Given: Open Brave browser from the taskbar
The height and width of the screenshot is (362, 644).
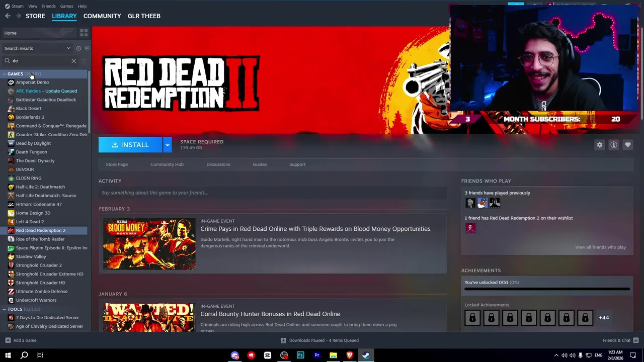Looking at the screenshot, I should pyautogui.click(x=350, y=355).
